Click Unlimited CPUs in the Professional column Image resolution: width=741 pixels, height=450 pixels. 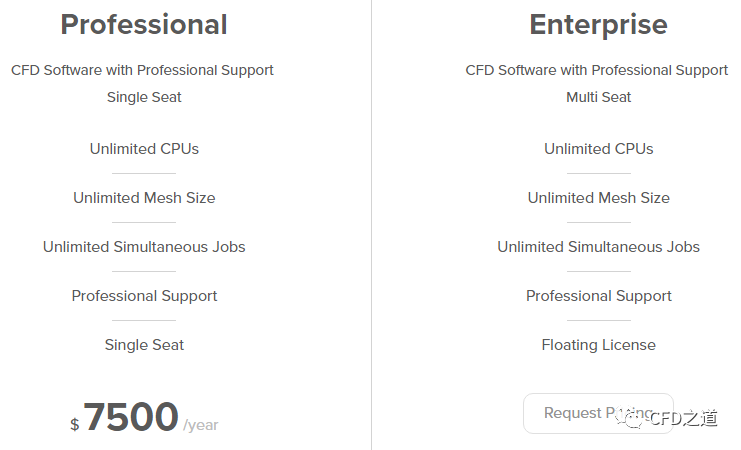pos(144,149)
